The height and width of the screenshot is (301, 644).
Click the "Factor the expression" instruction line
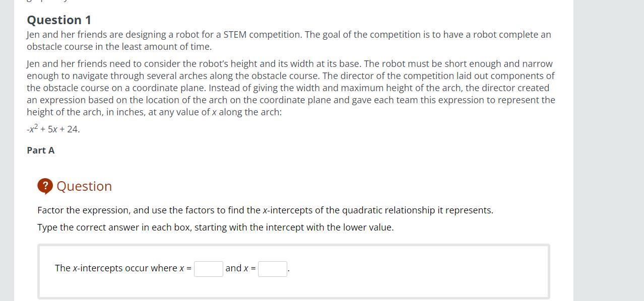click(265, 210)
